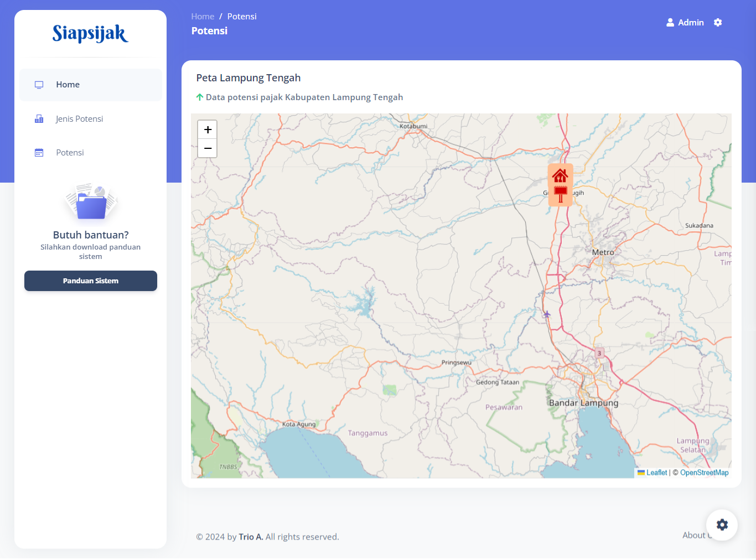This screenshot has height=560, width=756.
Task: Open the Leaflet attribution link
Action: 656,473
